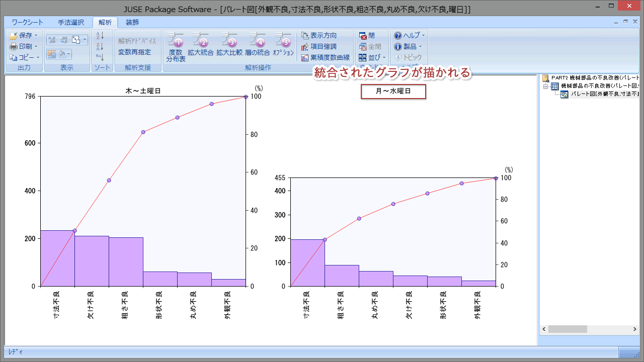Click the 木〜土曜日 chart title
644x362 pixels.
143,91
